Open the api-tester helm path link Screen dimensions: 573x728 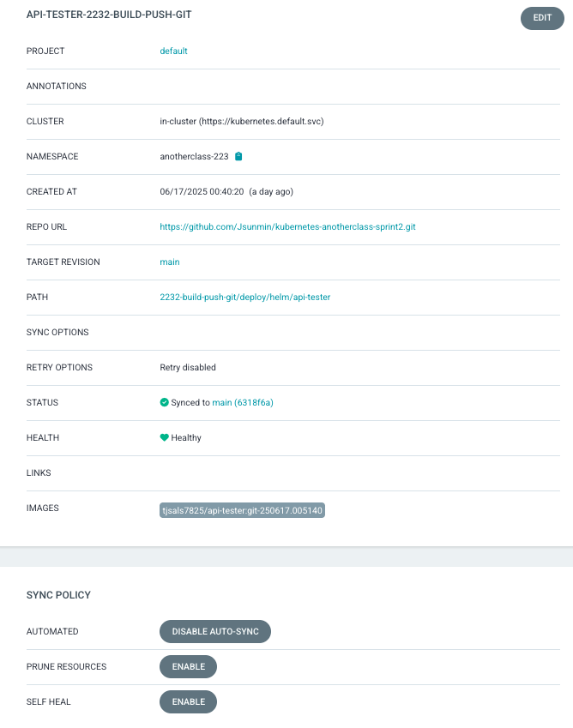[244, 298]
